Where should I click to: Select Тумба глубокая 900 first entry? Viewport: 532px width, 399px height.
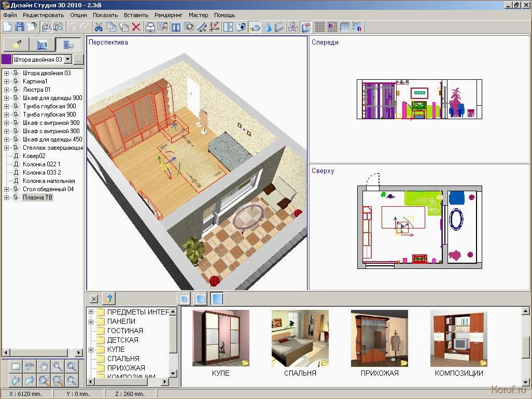[49, 106]
